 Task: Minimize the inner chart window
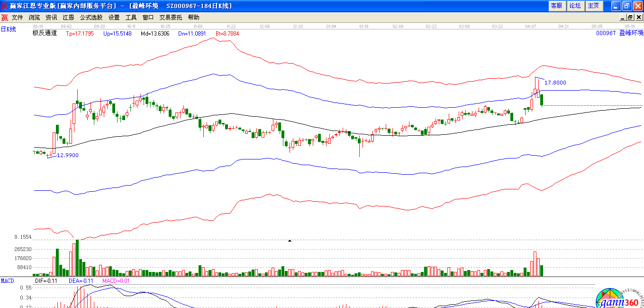623,17
